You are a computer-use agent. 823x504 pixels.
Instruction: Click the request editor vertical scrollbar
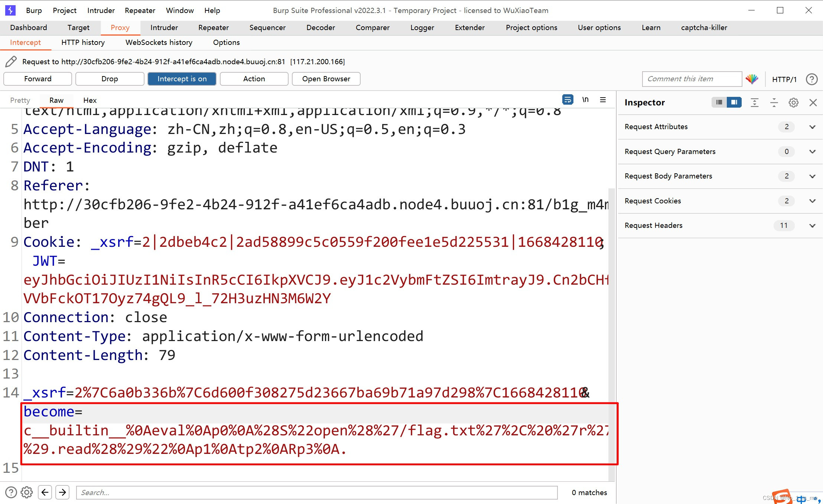pos(612,334)
